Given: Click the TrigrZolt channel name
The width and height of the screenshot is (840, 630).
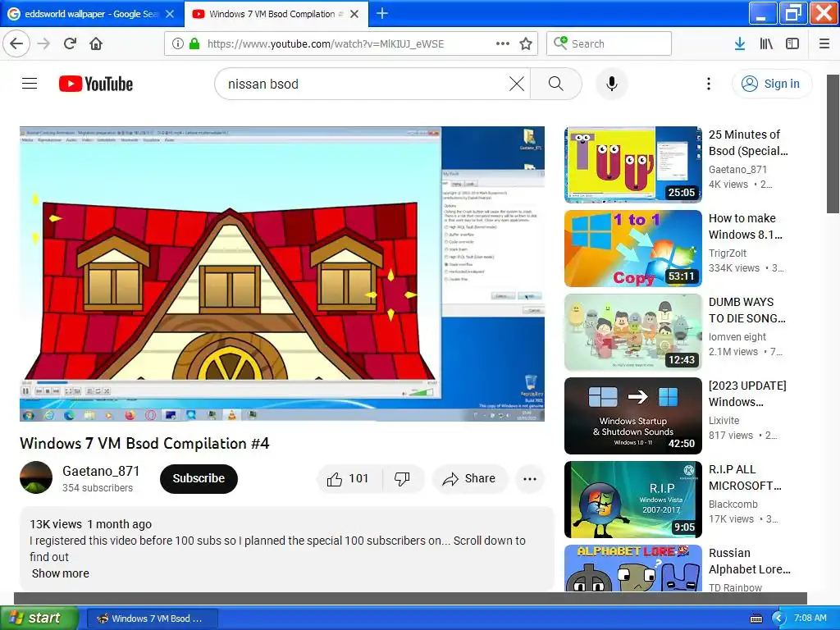Looking at the screenshot, I should pyautogui.click(x=728, y=253).
